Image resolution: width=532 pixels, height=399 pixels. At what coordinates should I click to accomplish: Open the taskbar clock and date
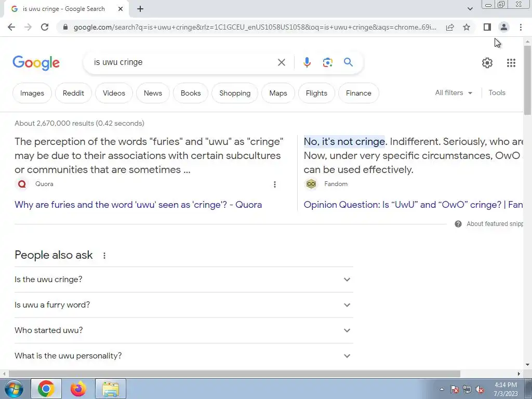click(506, 389)
